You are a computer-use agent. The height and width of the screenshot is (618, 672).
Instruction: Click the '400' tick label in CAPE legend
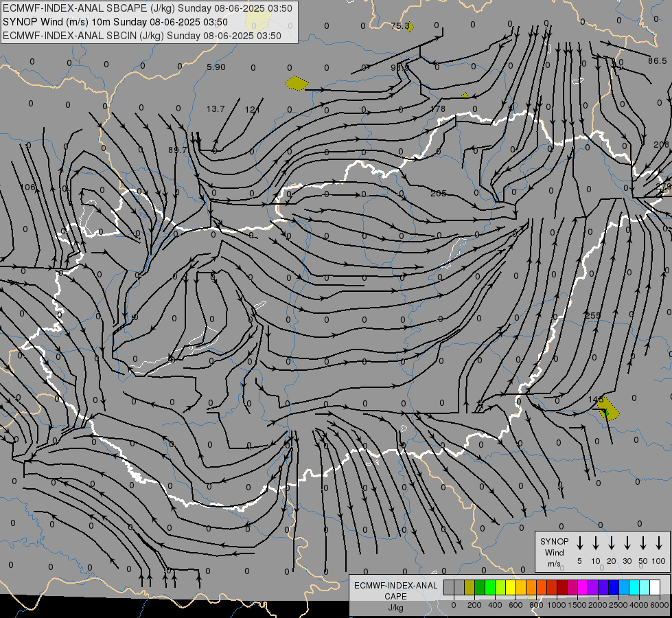click(495, 605)
